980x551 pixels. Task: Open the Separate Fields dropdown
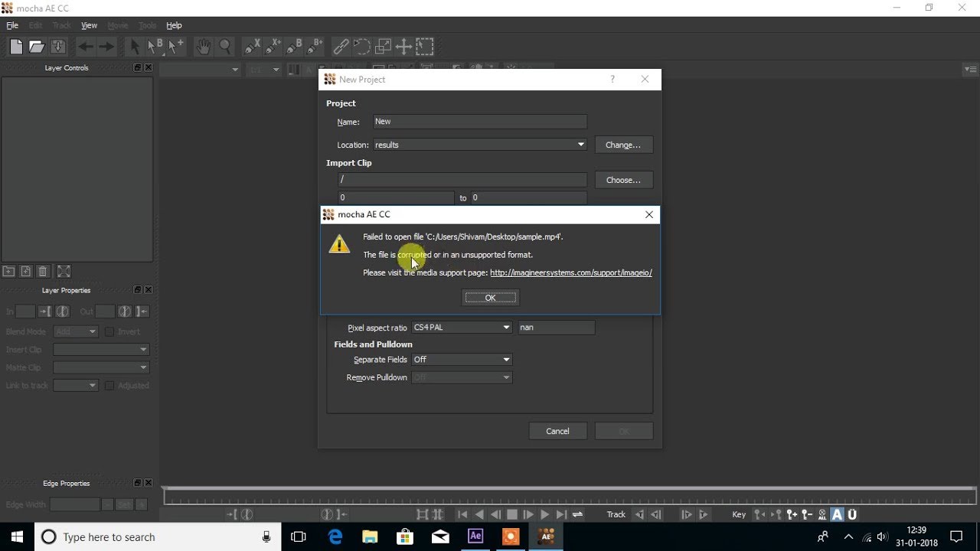(x=462, y=360)
